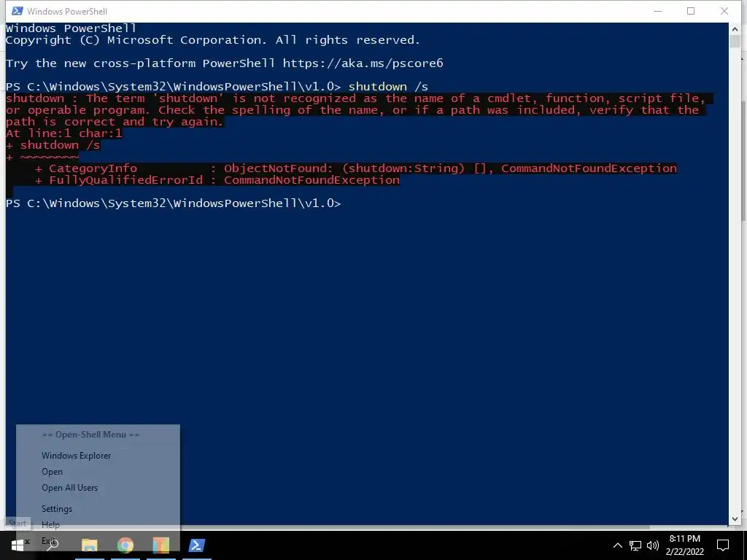Image resolution: width=747 pixels, height=560 pixels.
Task: Launch Google Chrome from the taskbar
Action: (125, 545)
